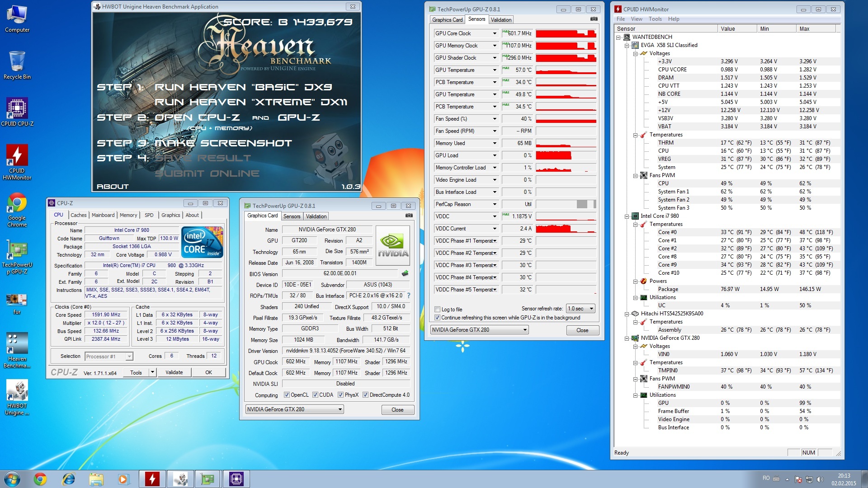Collapse the Intel Core i7 980 node
Screen dimensions: 868x488
coord(627,216)
